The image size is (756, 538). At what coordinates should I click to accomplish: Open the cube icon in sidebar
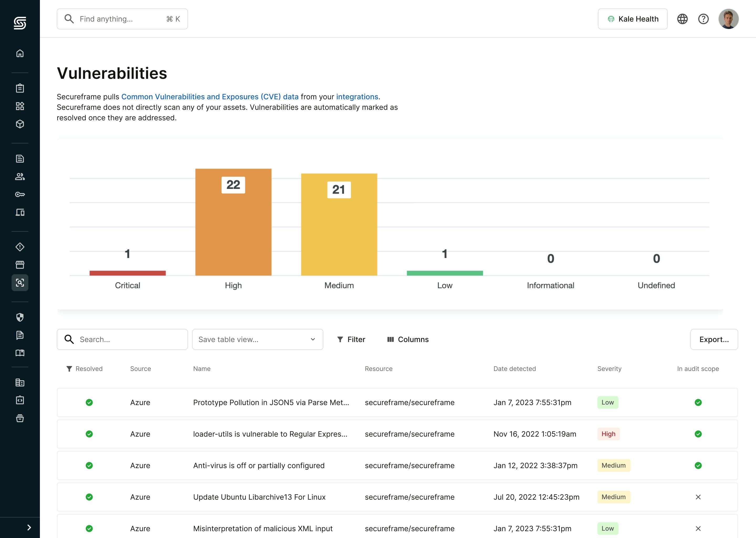coord(20,124)
